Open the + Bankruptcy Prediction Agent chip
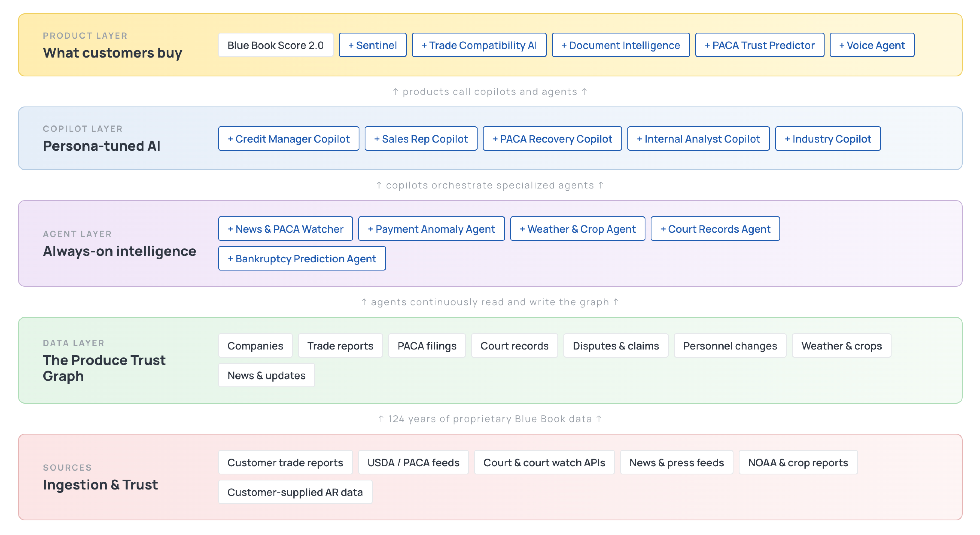Viewport: 980px width, 535px height. pos(302,258)
